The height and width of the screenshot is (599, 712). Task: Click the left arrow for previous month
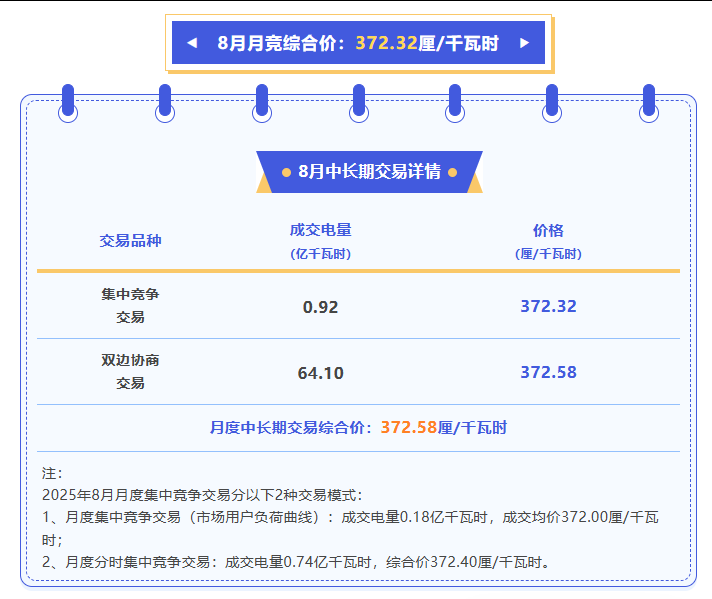[x=192, y=43]
